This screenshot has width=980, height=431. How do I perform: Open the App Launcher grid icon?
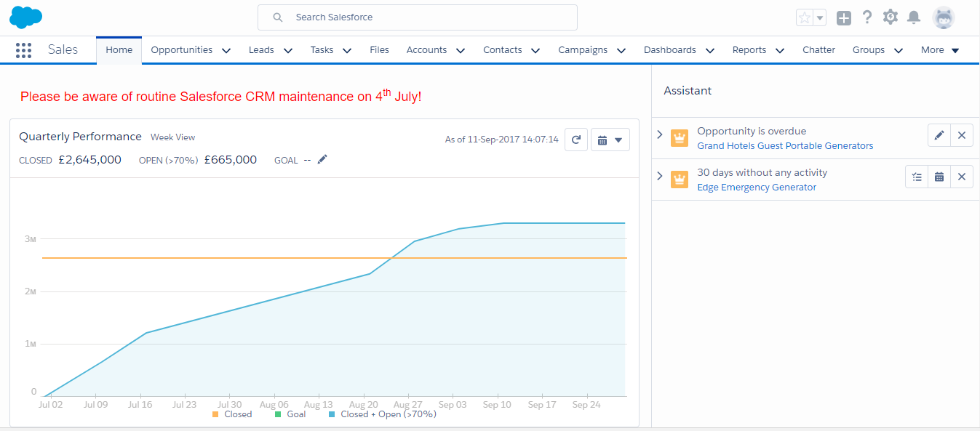(x=23, y=50)
